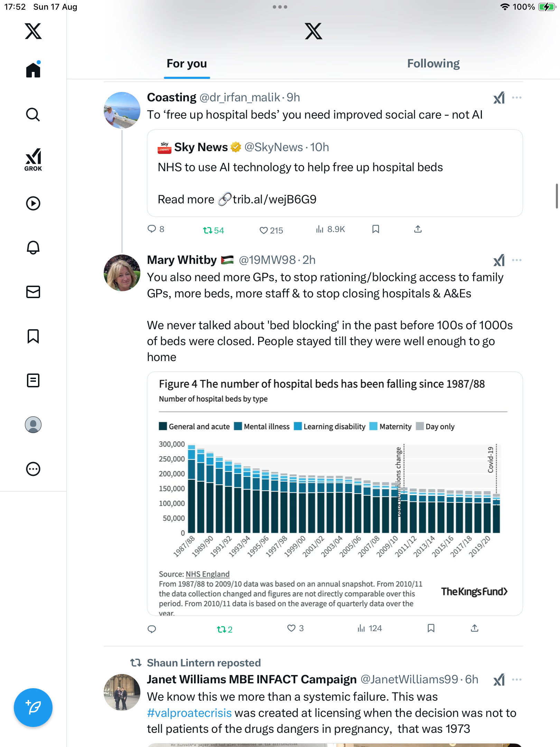The height and width of the screenshot is (747, 560).
Task: Open direct messages envelope icon
Action: pos(33,292)
